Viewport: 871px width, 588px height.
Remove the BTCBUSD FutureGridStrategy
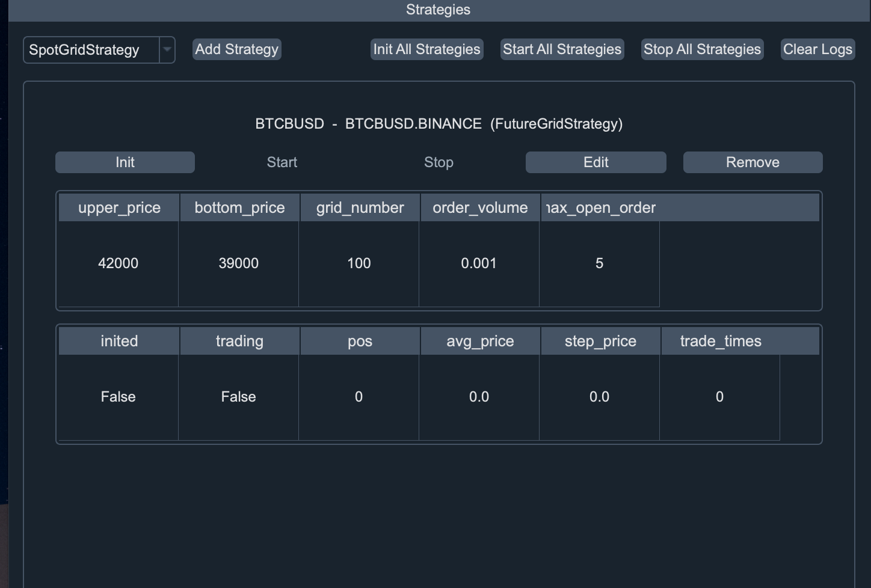753,162
